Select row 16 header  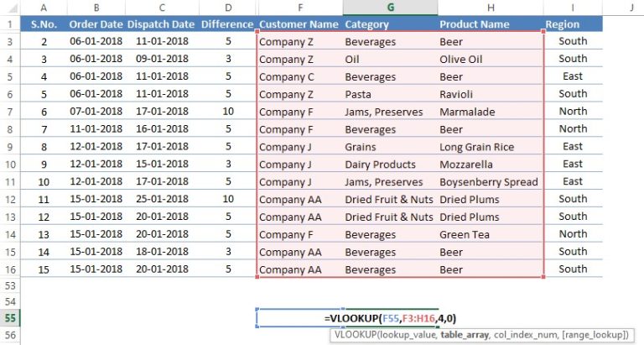pos(10,269)
